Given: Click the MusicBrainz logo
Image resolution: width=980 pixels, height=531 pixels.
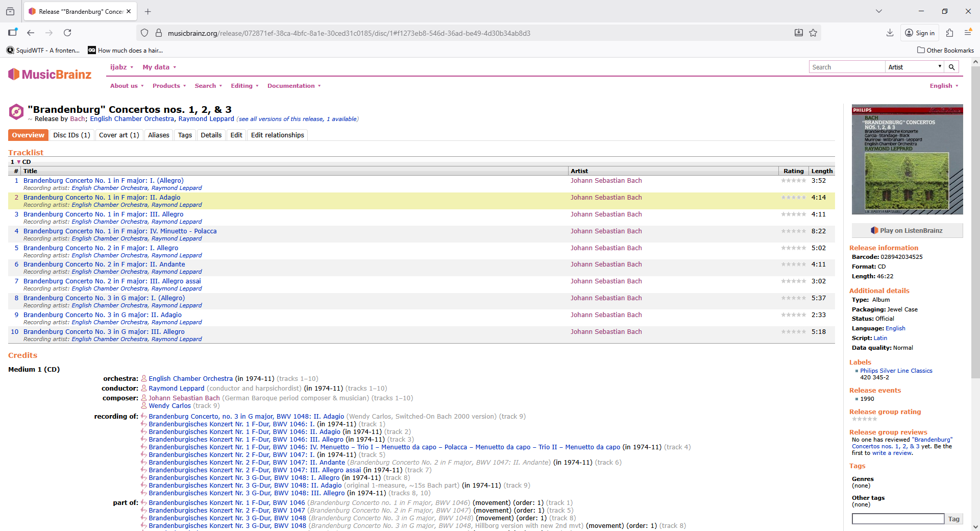Looking at the screenshot, I should coord(50,75).
